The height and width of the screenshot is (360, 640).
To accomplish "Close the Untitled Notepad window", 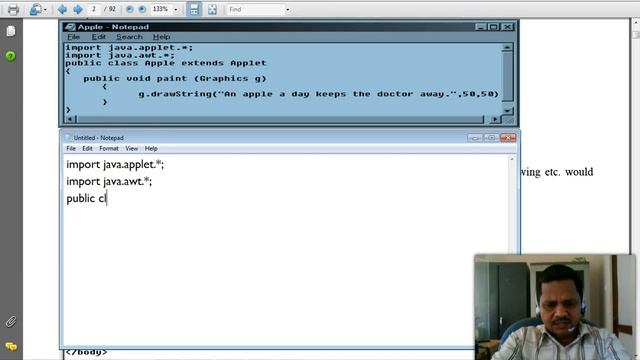I will (508, 138).
